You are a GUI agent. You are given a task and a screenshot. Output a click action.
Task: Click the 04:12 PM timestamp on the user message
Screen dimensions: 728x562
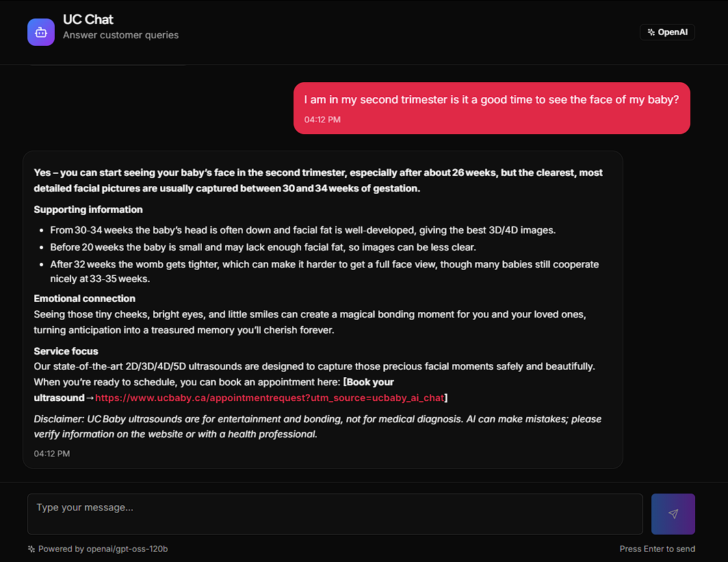[x=322, y=119]
